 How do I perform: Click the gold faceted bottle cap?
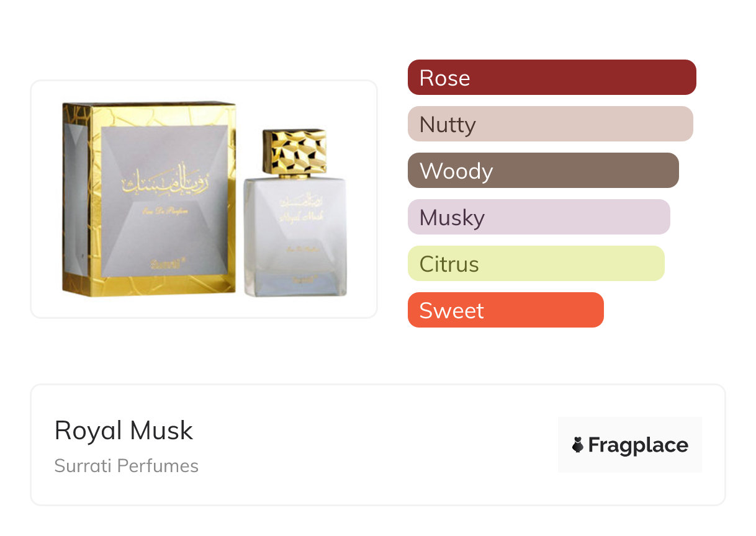tap(295, 151)
